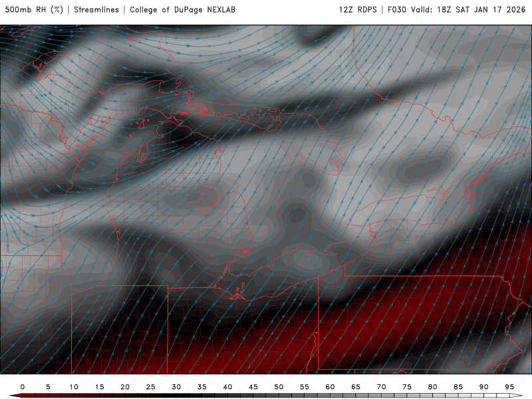Click the colorbar value 95
Screen dimensions: 532x399
coord(509,387)
